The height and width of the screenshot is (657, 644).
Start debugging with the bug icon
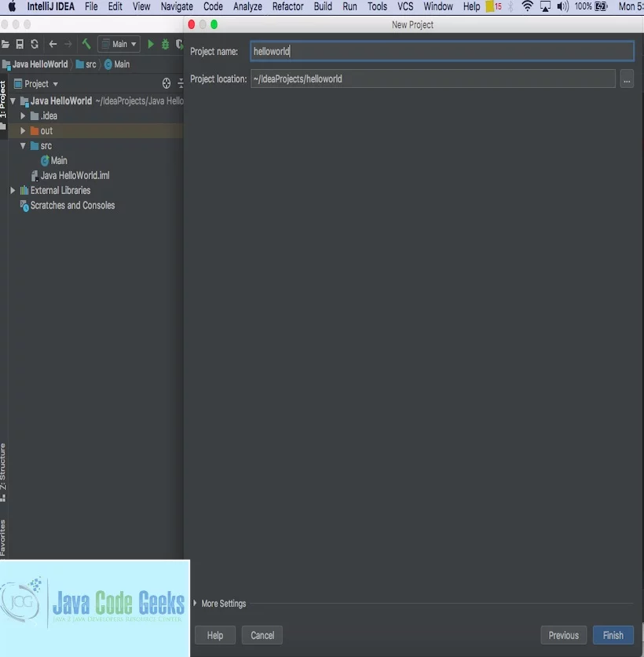click(x=165, y=44)
